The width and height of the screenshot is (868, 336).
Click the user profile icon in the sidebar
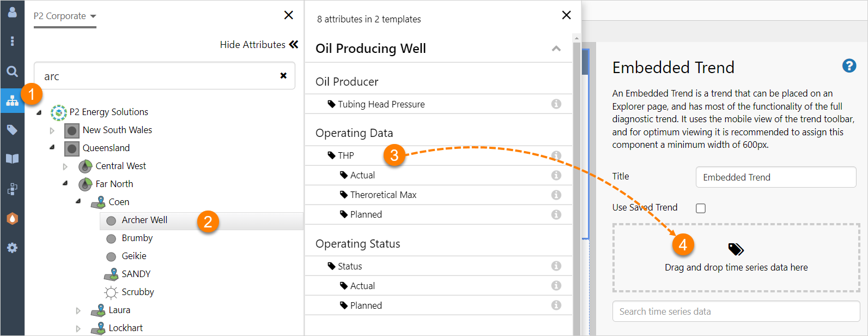pyautogui.click(x=12, y=12)
